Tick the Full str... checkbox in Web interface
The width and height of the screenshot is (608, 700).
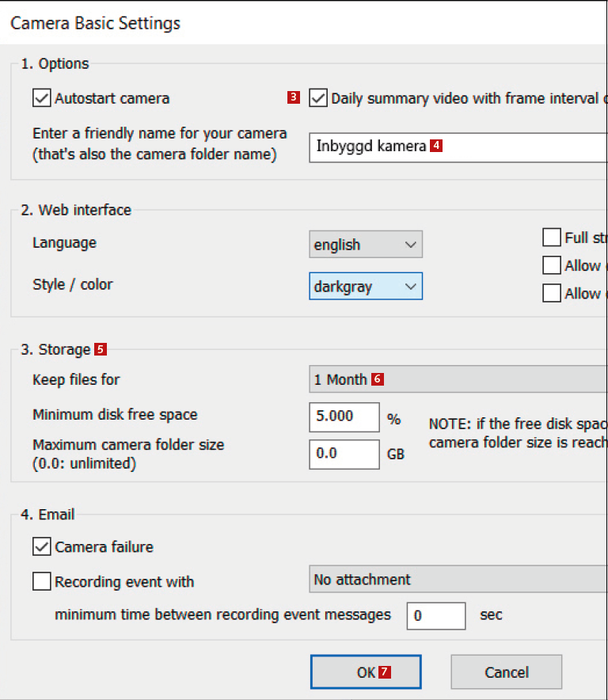[552, 238]
